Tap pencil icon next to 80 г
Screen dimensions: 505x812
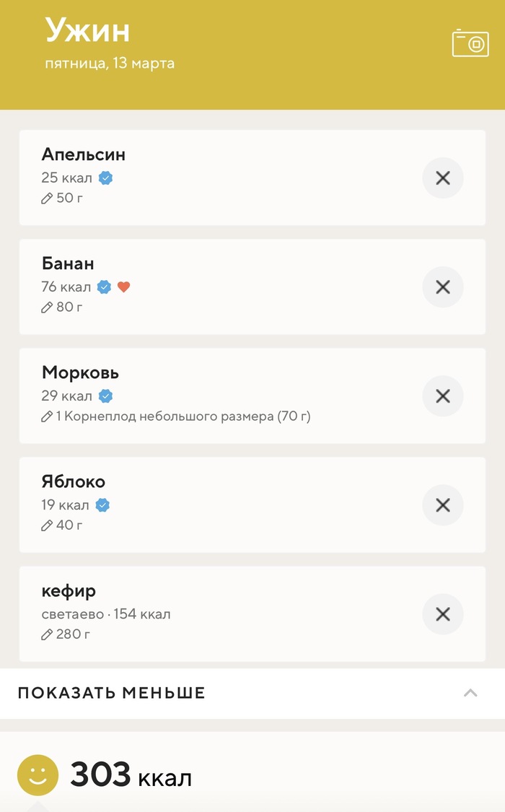click(48, 307)
